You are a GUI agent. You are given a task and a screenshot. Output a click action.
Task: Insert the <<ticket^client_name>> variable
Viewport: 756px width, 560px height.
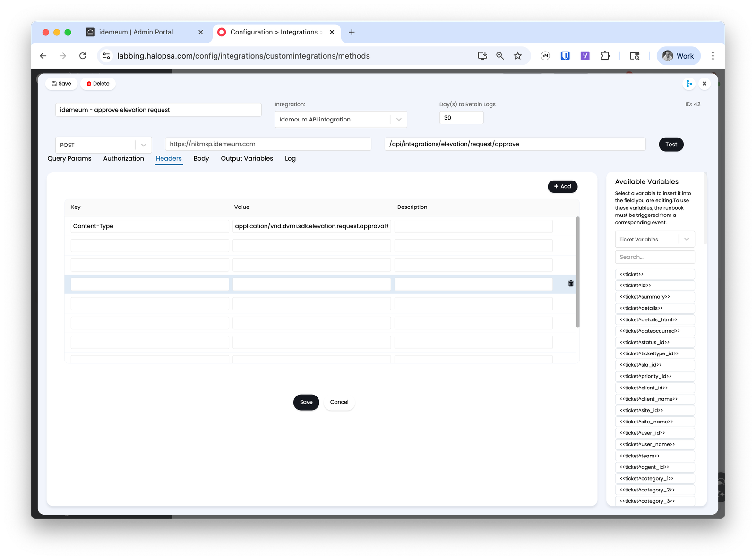655,399
